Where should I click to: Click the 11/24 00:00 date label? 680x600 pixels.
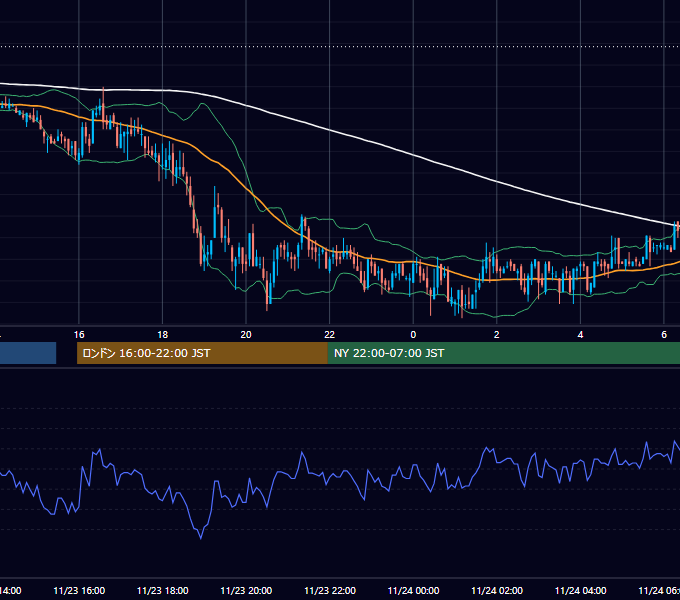click(x=413, y=590)
